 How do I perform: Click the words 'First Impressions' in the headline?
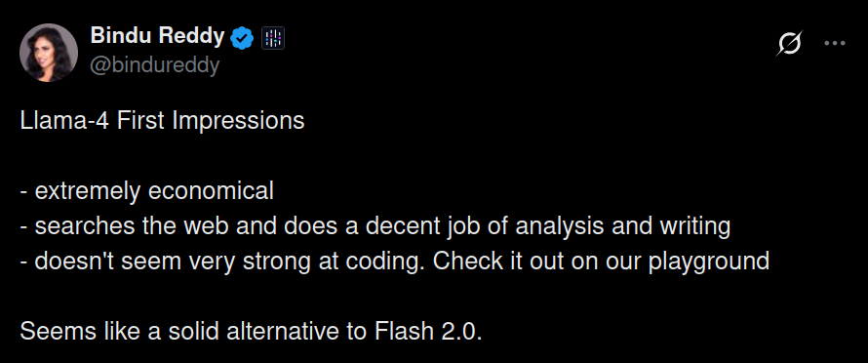click(211, 121)
